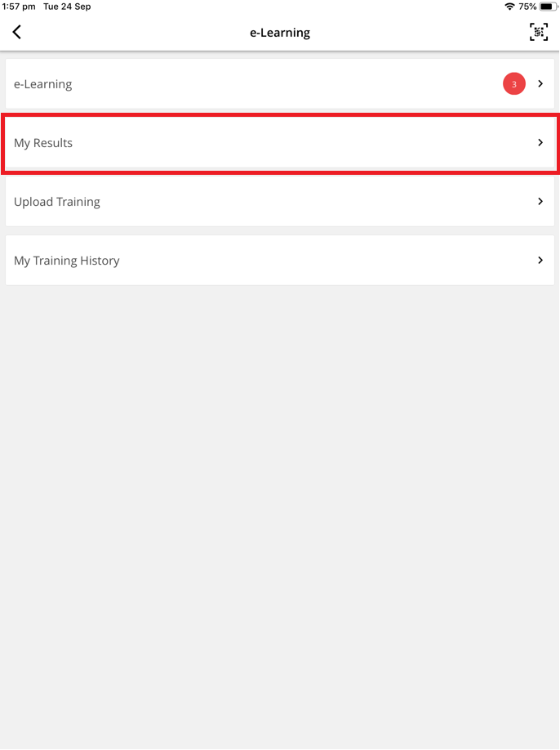560x750 pixels.
Task: Click the chevron on the My Results row
Action: point(540,143)
